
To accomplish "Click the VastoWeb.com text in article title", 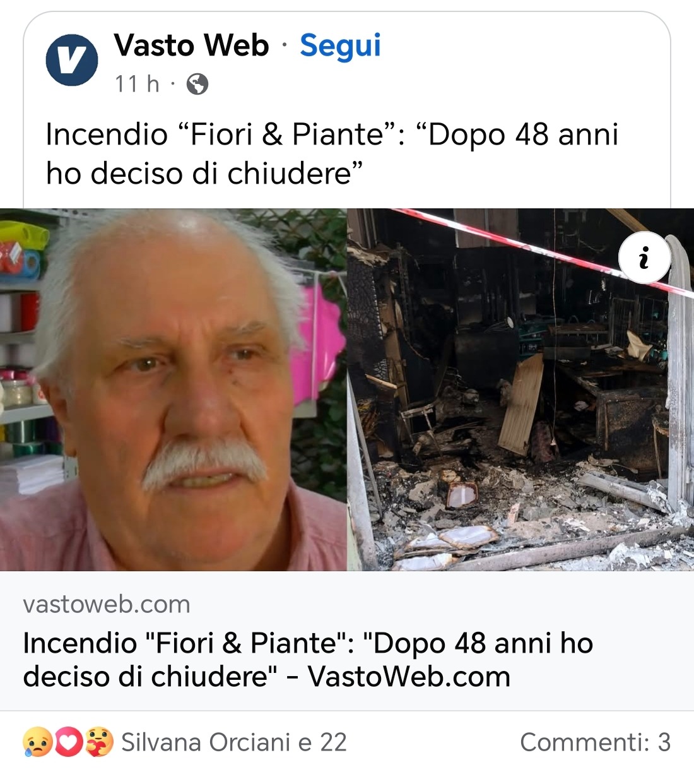I will click(409, 677).
